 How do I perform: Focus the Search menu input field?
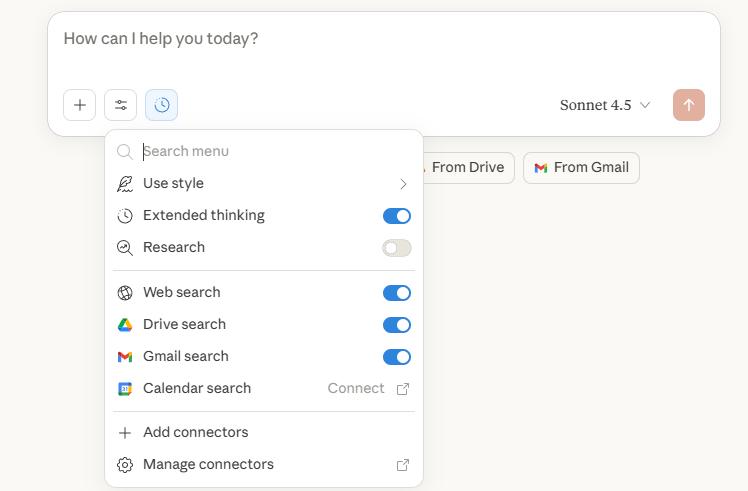[x=270, y=152]
